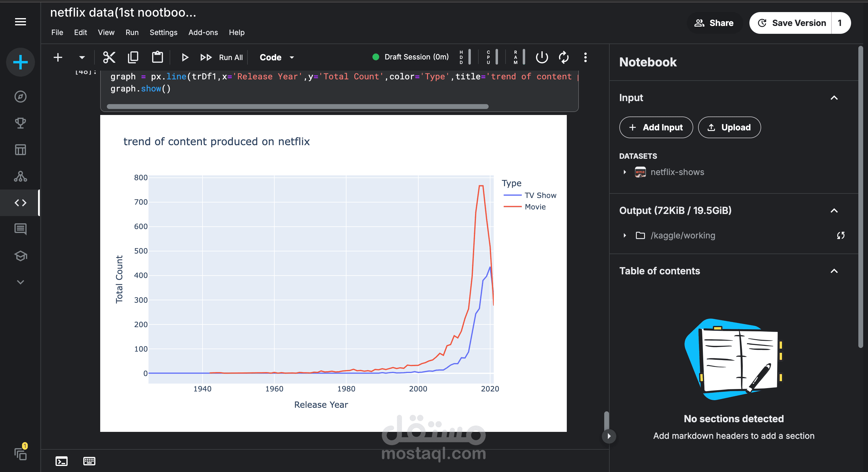Image resolution: width=868 pixels, height=472 pixels.
Task: Open the File menu
Action: [57, 32]
